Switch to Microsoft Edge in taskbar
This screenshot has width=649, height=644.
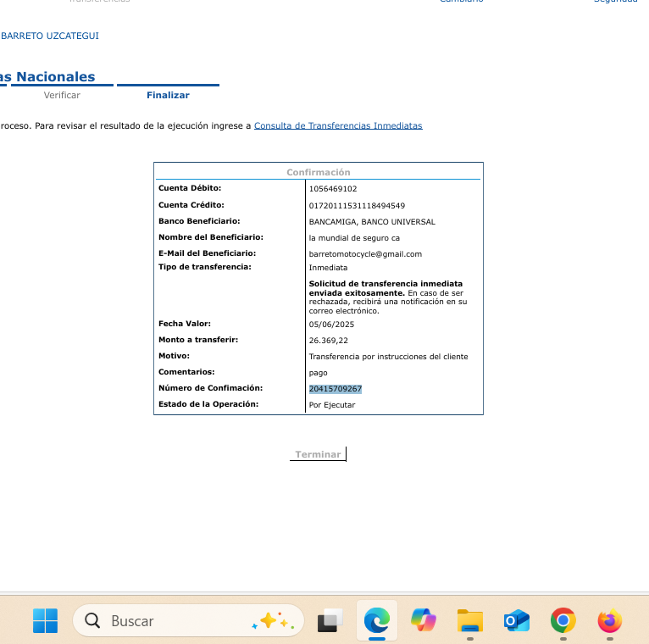pyautogui.click(x=376, y=621)
